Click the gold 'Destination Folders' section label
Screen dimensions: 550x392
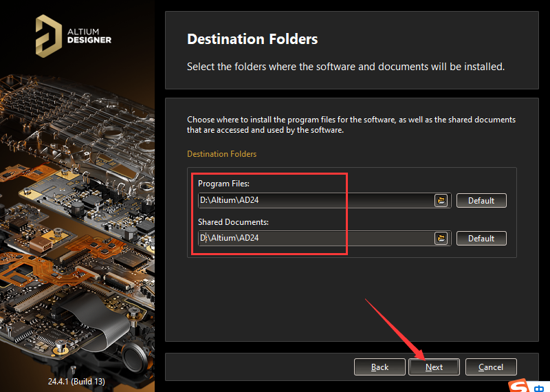221,154
